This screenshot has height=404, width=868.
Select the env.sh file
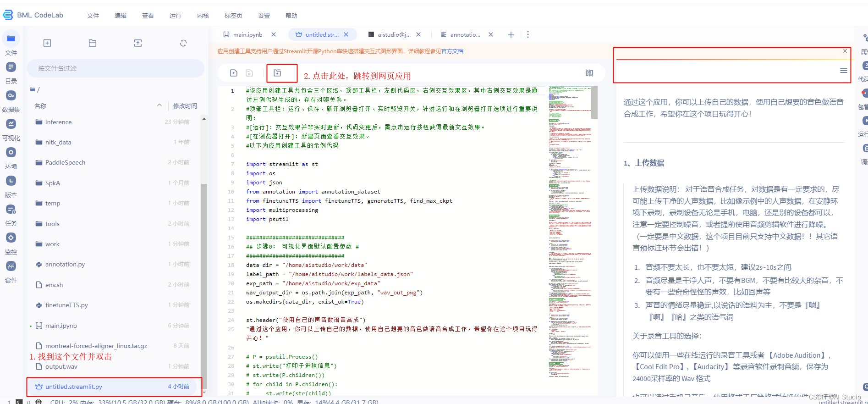point(114,285)
